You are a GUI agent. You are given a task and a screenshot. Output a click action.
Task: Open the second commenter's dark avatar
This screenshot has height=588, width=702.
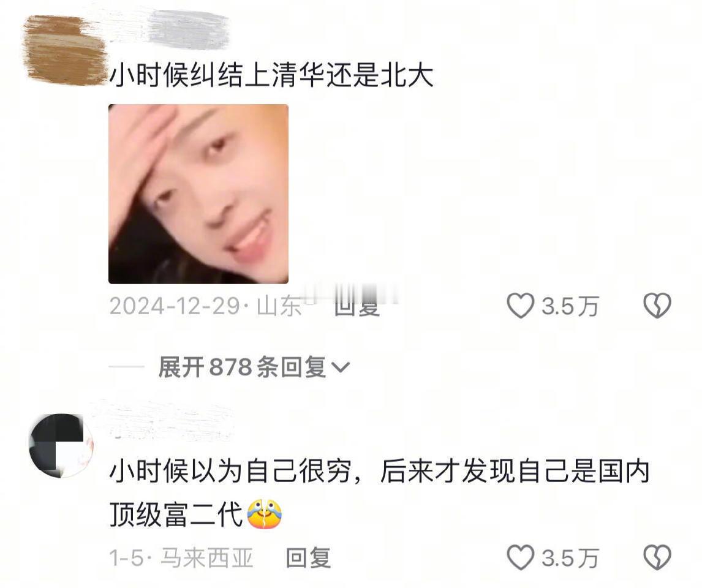coord(61,445)
